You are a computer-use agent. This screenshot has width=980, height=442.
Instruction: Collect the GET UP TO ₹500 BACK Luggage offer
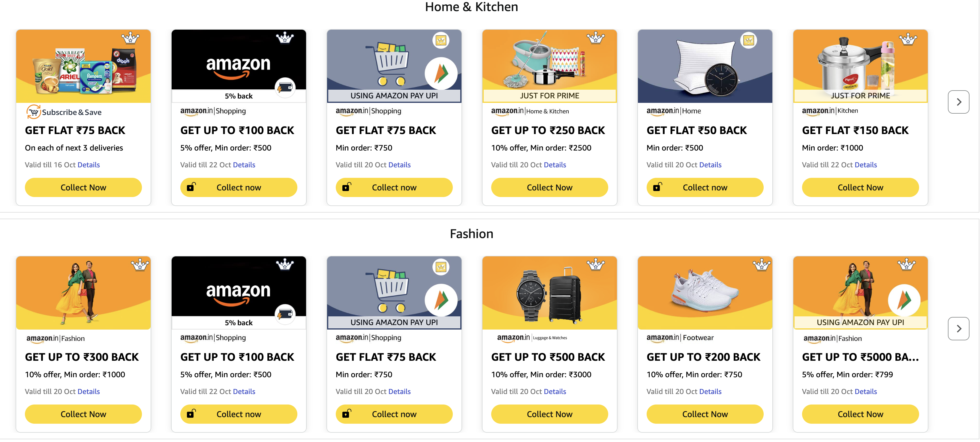(x=549, y=414)
